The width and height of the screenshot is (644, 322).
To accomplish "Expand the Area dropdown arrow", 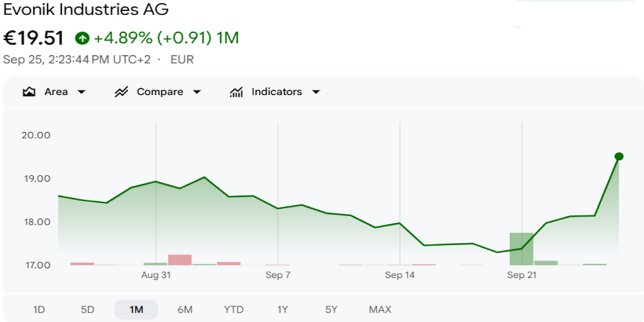I will point(81,92).
